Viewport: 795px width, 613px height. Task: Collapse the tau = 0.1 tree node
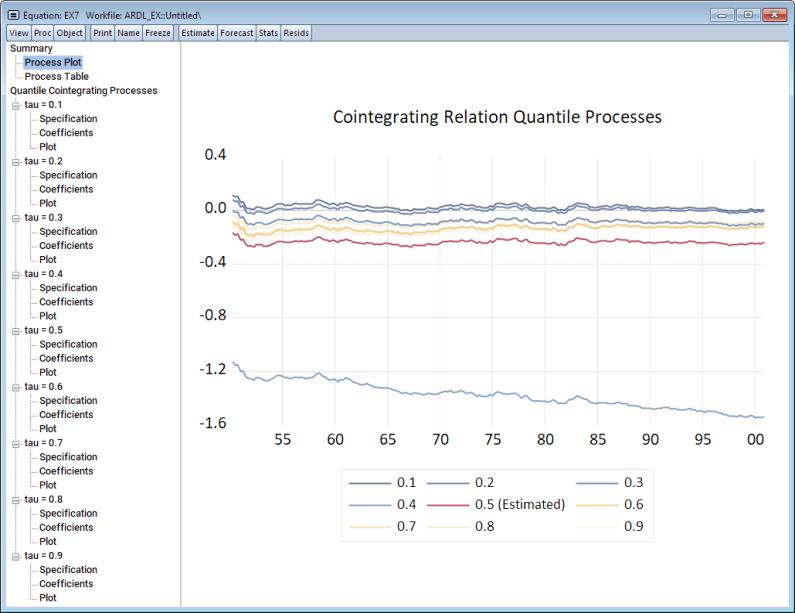(x=16, y=105)
